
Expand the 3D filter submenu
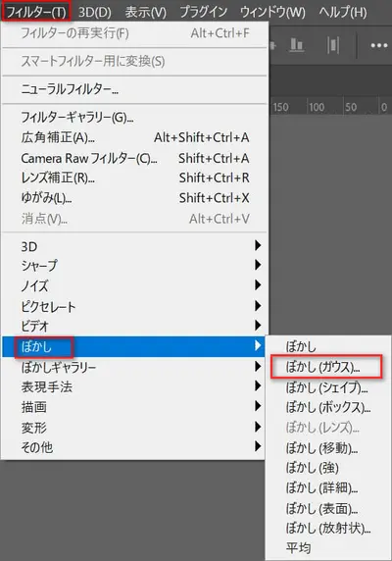134,246
